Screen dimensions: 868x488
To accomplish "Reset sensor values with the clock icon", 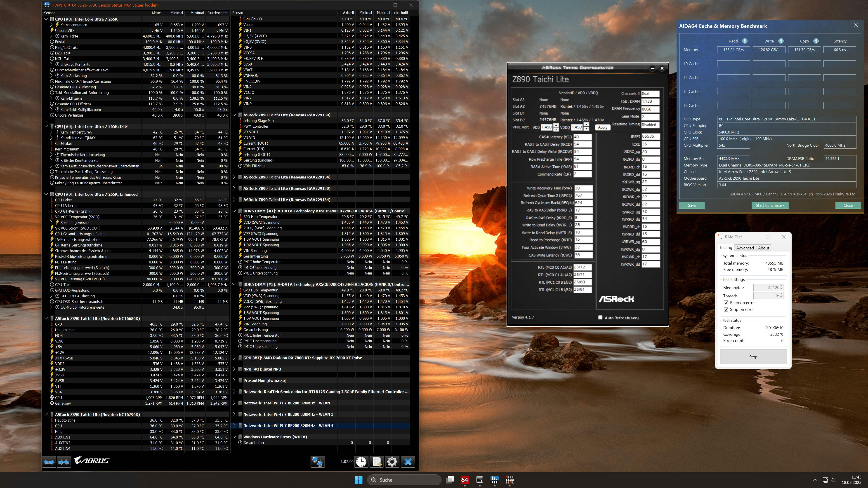I will (x=361, y=462).
